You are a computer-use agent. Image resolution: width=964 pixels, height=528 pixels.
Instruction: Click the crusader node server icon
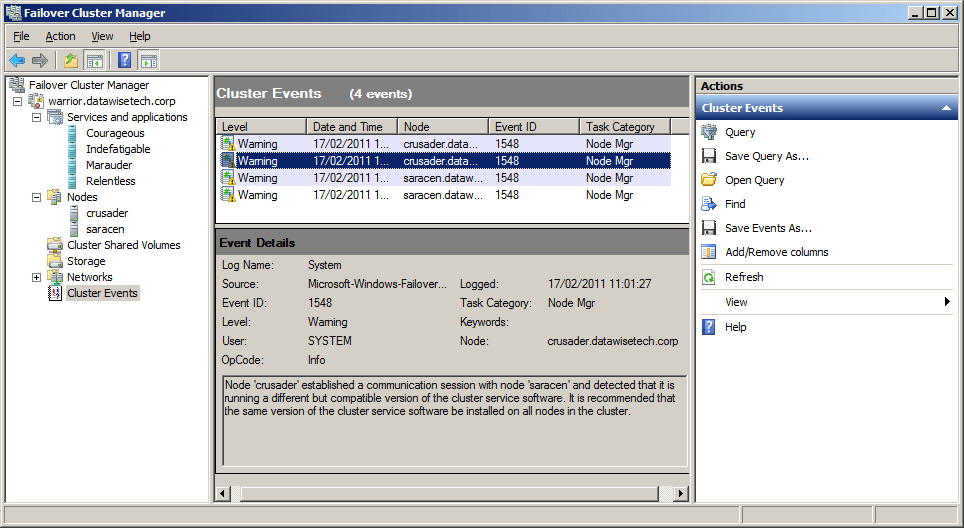point(74,213)
